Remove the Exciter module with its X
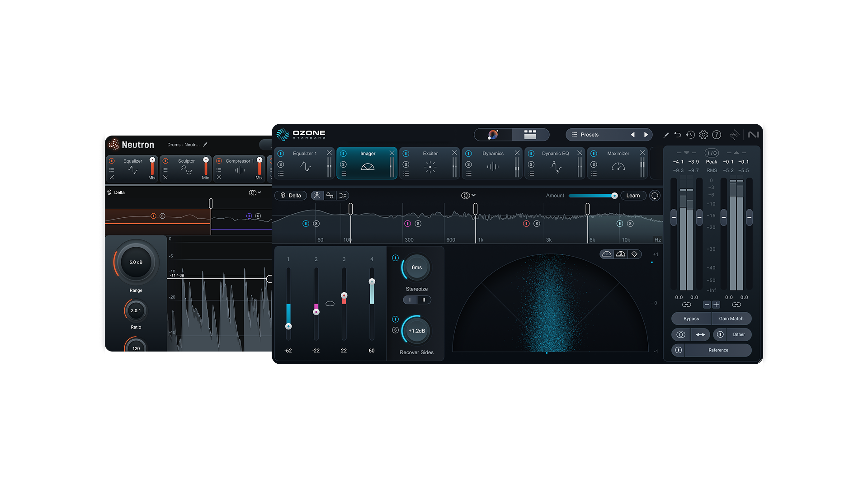Image resolution: width=868 pixels, height=488 pixels. point(454,153)
